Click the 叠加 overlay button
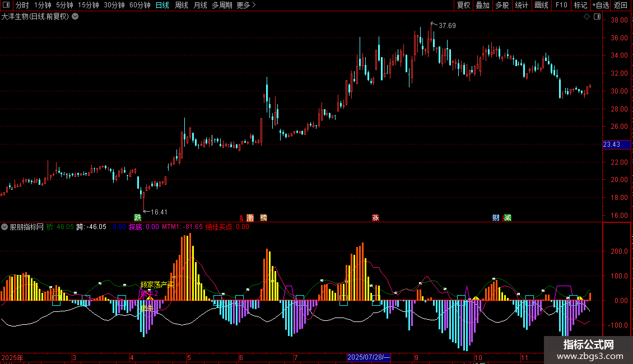 click(x=482, y=5)
